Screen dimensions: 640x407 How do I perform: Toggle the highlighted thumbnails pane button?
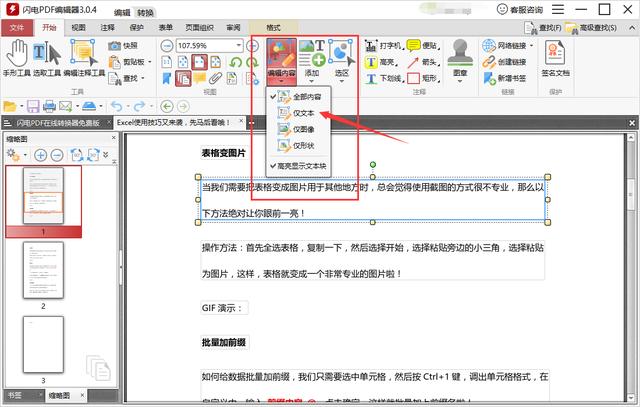[x=183, y=78]
